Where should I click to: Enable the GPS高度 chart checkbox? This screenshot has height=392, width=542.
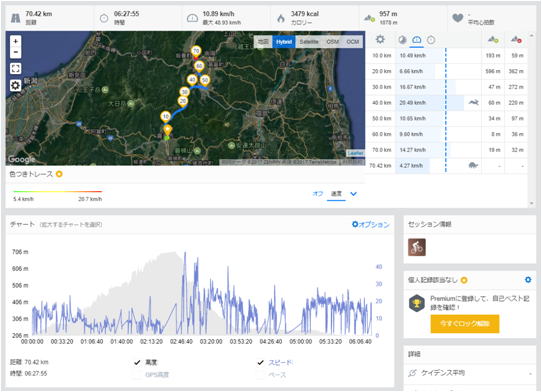tap(137, 374)
